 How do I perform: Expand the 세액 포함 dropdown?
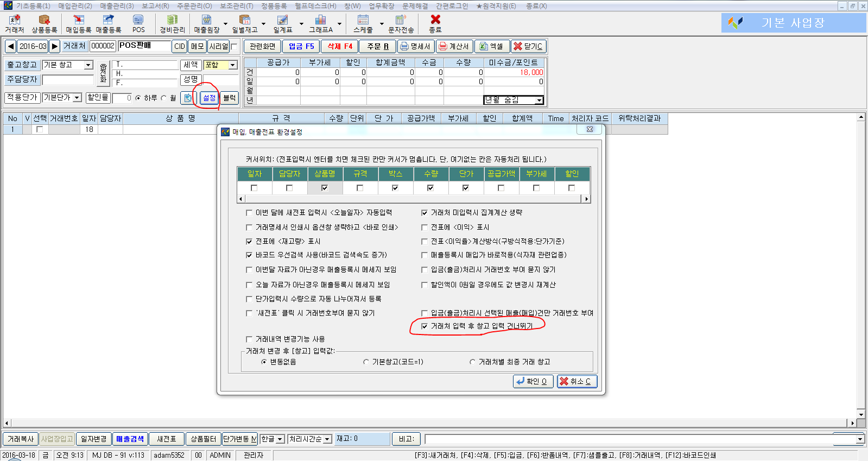233,65
